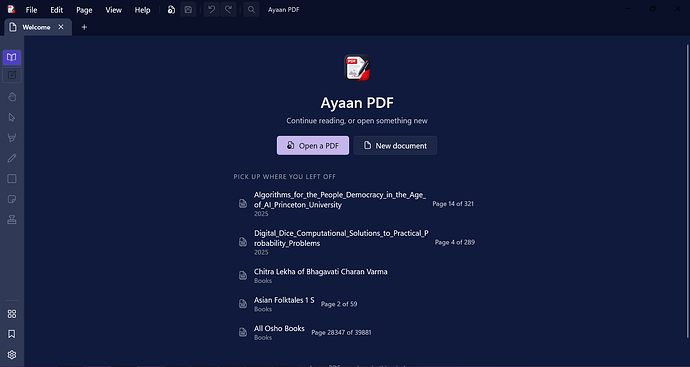Click the New document button
Image resolution: width=690 pixels, height=367 pixels.
click(395, 146)
